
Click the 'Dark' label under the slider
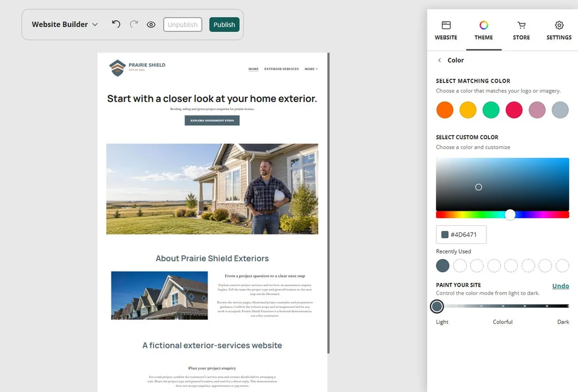(563, 322)
